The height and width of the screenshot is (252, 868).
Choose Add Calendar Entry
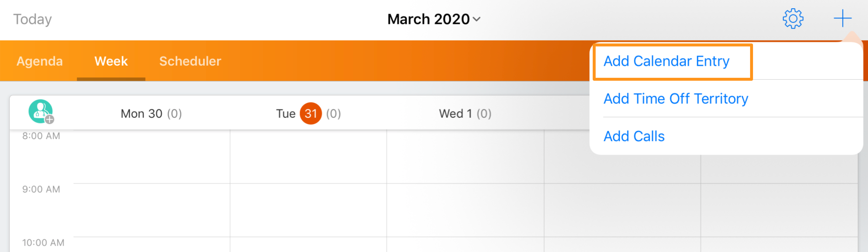[666, 61]
